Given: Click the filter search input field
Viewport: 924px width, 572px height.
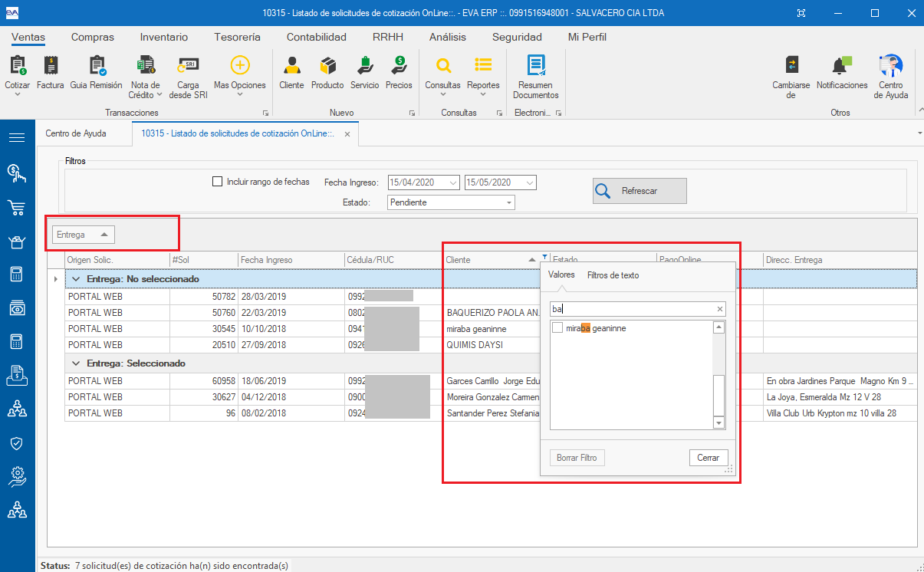Looking at the screenshot, I should tap(632, 309).
